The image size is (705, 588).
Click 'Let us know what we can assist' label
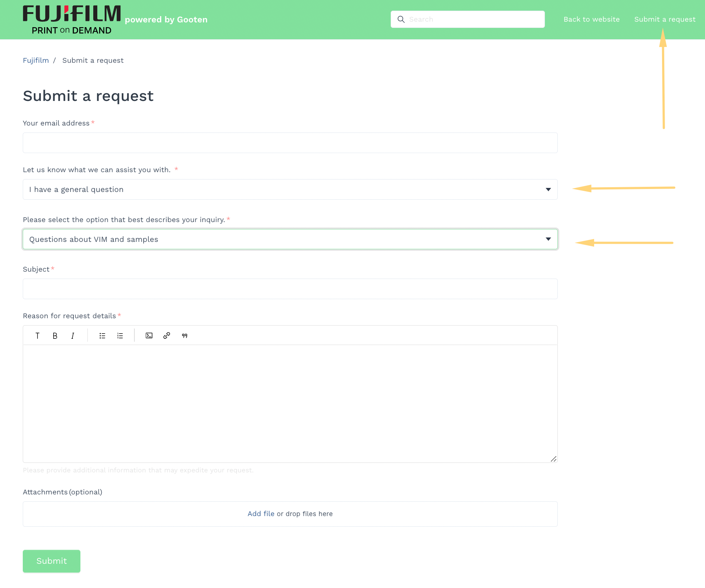coord(97,170)
